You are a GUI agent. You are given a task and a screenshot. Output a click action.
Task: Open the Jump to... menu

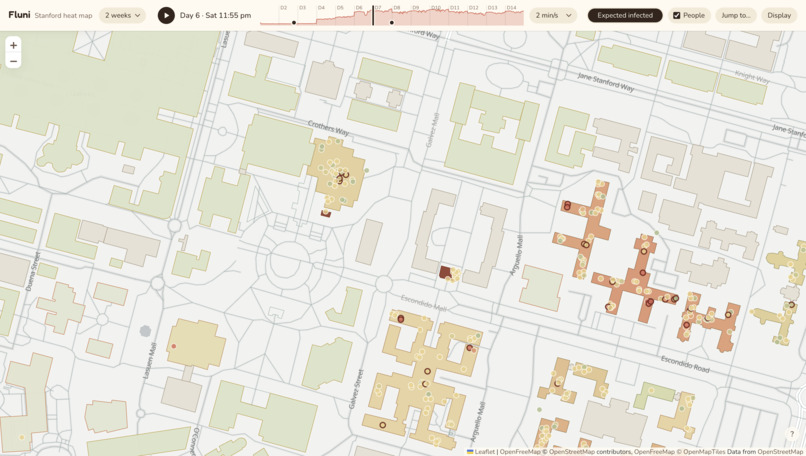[x=736, y=15]
